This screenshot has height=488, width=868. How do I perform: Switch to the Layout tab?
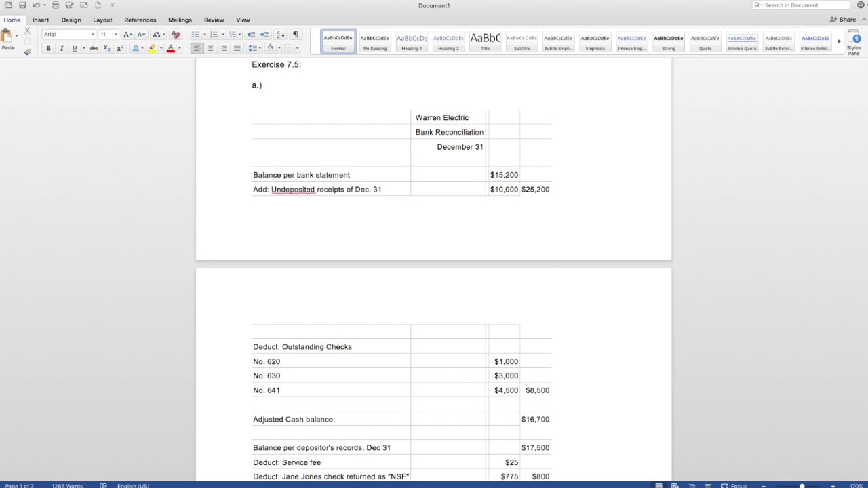102,20
